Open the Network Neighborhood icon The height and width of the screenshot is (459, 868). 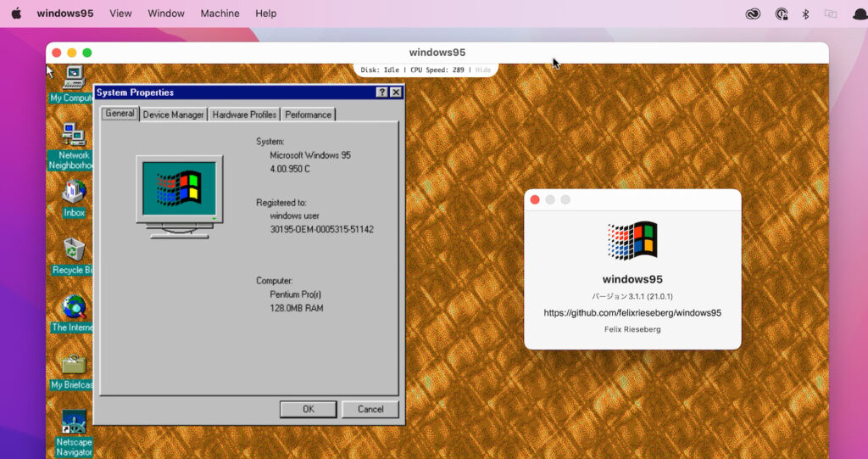coord(74,136)
